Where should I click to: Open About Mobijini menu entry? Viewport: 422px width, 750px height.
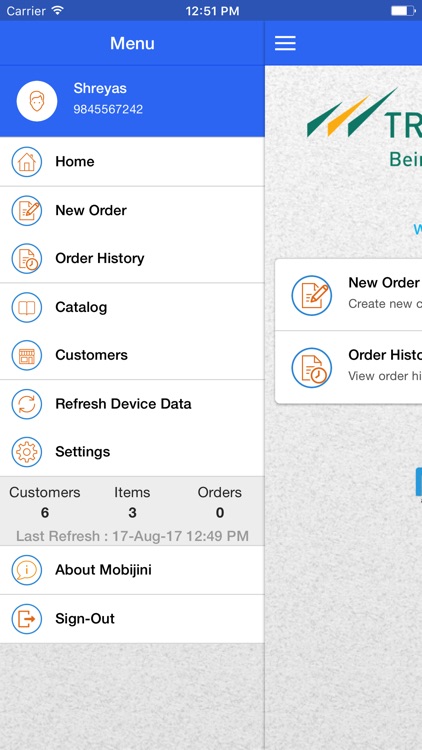point(132,570)
